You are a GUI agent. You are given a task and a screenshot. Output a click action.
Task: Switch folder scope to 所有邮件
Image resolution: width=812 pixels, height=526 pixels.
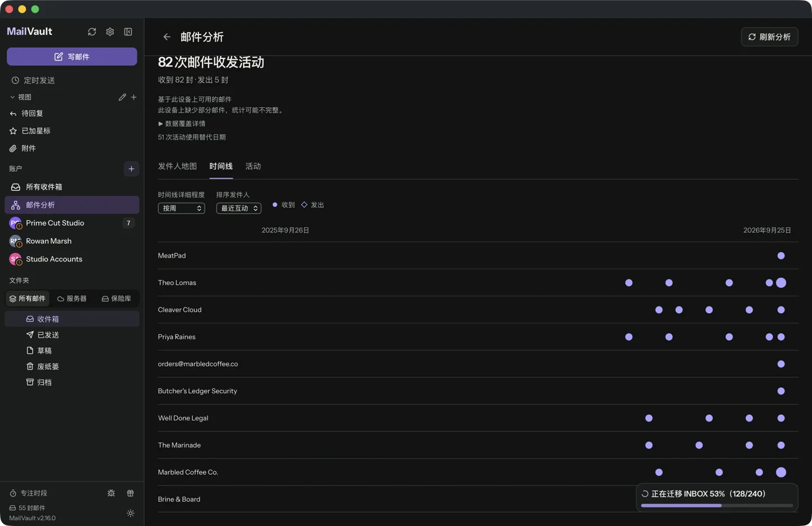[x=27, y=299]
